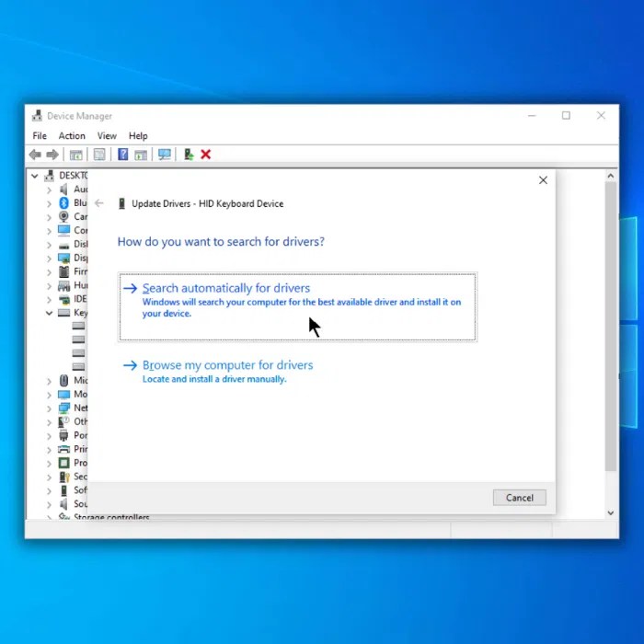644x644 pixels.
Task: Click the Other devices question-mark icon
Action: pos(63,421)
